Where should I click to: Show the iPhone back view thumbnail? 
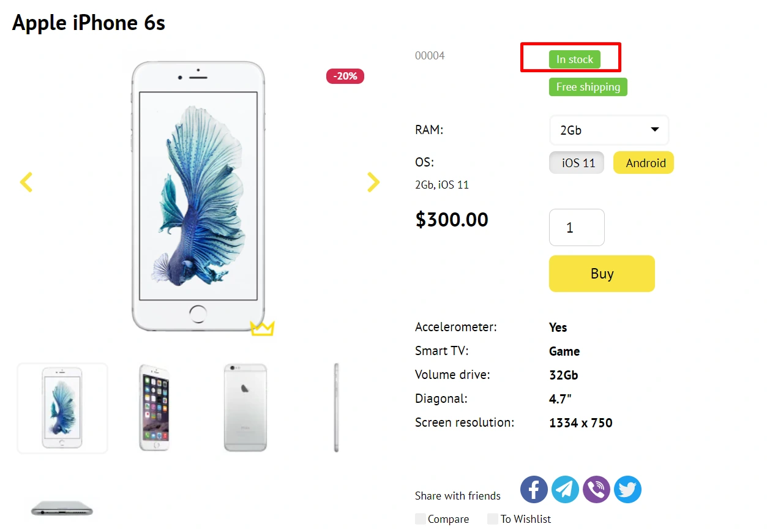click(x=245, y=408)
